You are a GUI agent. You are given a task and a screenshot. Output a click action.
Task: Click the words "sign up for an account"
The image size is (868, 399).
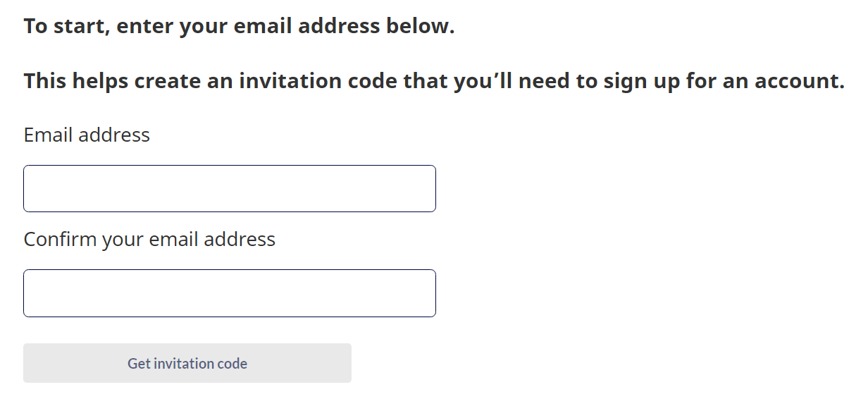point(723,81)
